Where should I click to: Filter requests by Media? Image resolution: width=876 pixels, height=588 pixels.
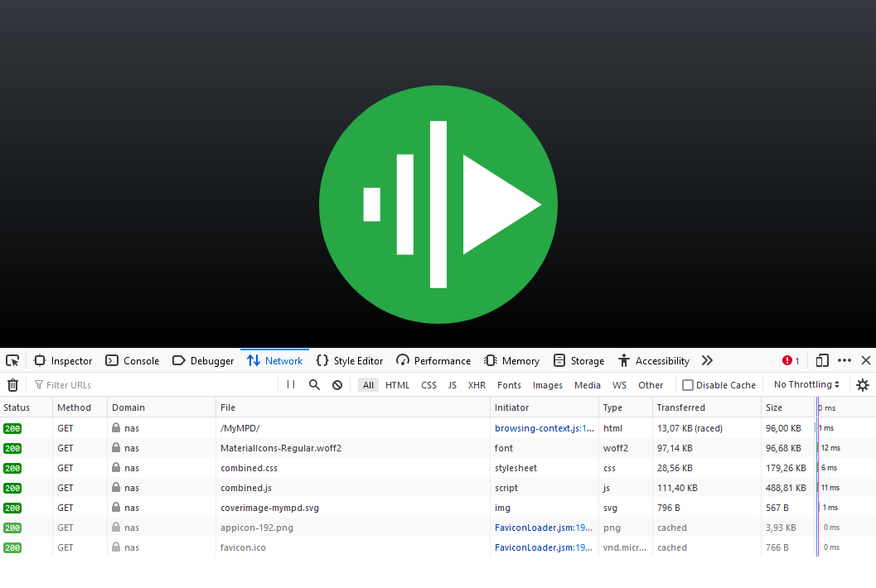point(587,385)
